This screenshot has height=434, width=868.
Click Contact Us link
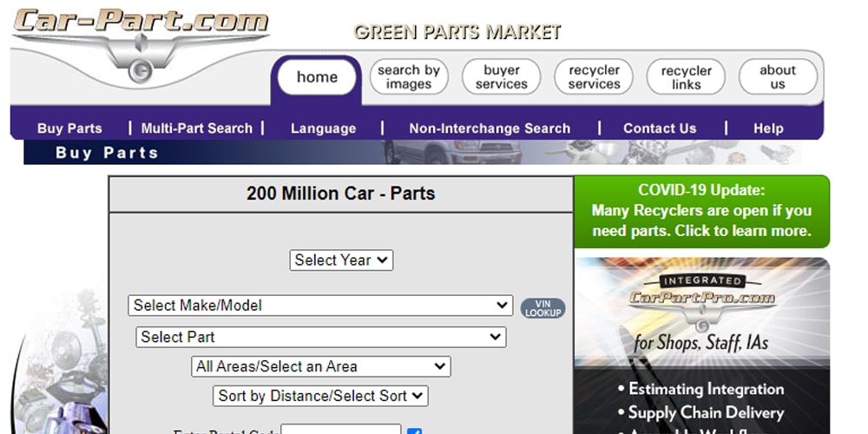coord(660,128)
